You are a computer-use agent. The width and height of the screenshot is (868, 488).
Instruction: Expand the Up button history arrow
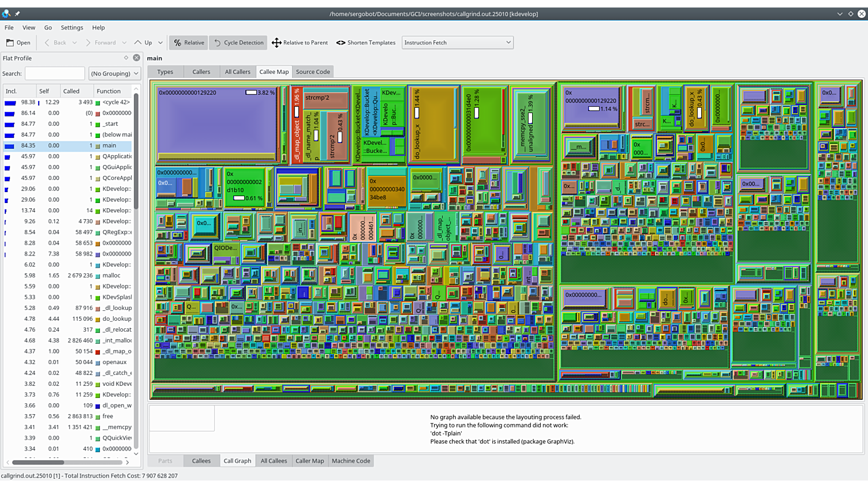point(160,43)
